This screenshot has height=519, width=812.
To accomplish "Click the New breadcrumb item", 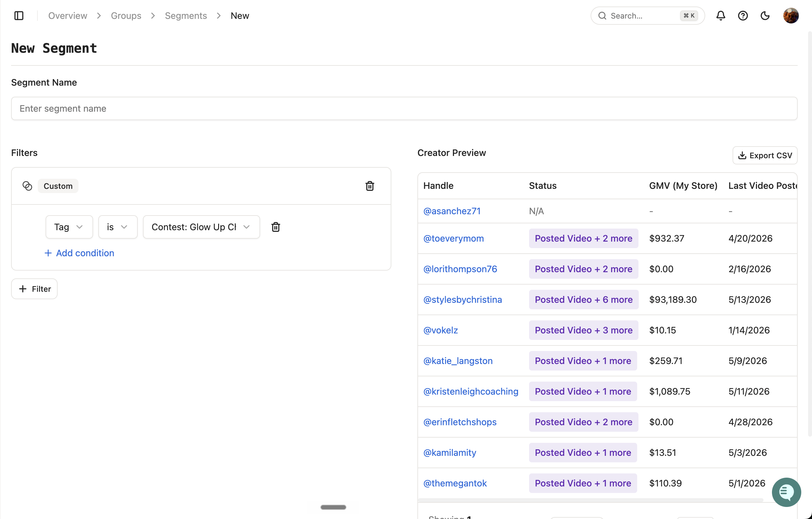I will 240,16.
